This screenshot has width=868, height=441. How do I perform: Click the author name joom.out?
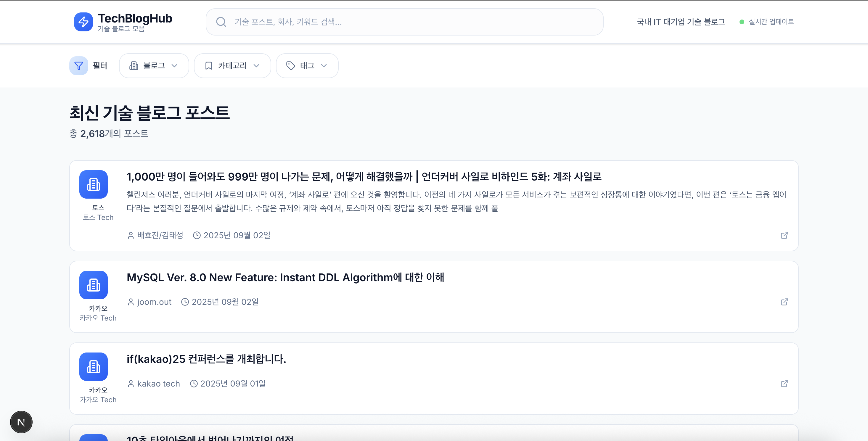click(x=154, y=302)
